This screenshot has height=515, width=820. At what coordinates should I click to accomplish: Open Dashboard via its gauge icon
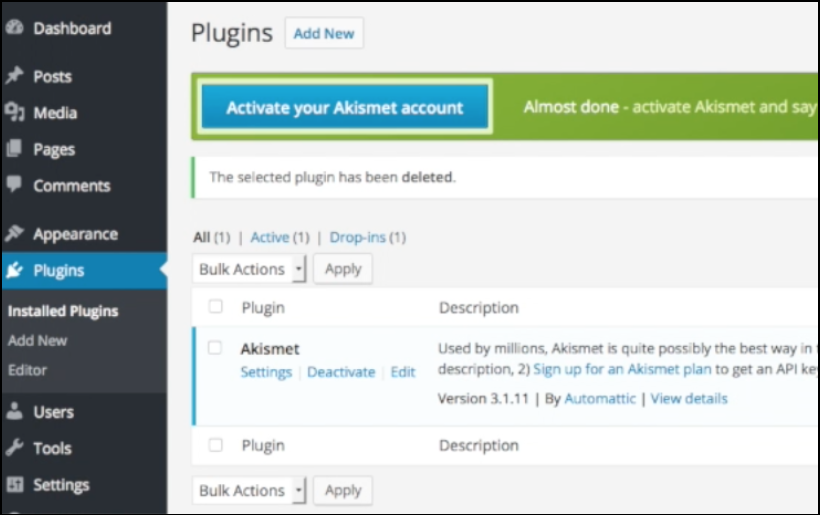tap(15, 27)
